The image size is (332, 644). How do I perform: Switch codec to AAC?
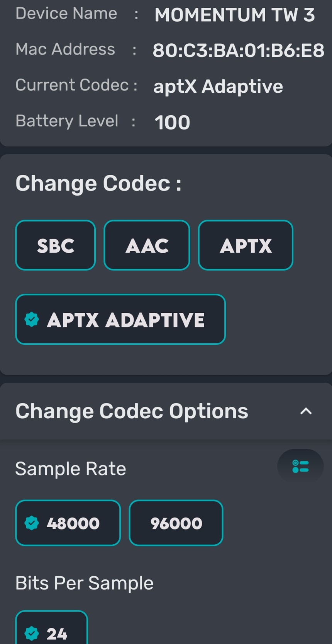point(147,245)
